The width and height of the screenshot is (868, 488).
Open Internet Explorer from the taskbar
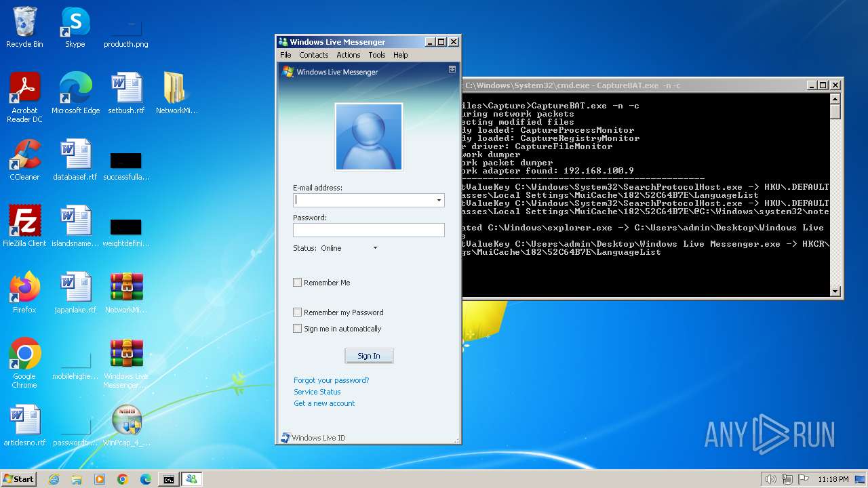click(54, 479)
